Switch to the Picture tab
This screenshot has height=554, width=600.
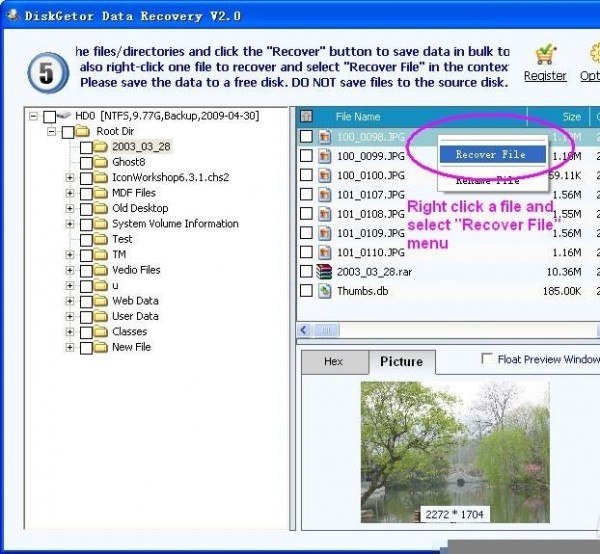click(402, 362)
